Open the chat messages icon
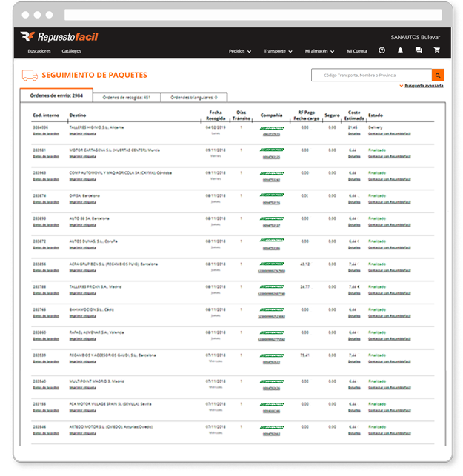This screenshot has width=463, height=476. (x=419, y=50)
